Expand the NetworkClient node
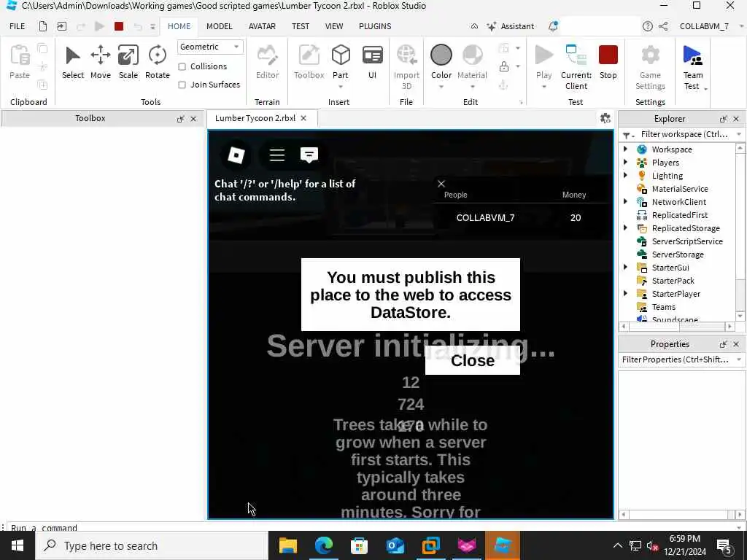This screenshot has height=560, width=747. click(x=625, y=201)
